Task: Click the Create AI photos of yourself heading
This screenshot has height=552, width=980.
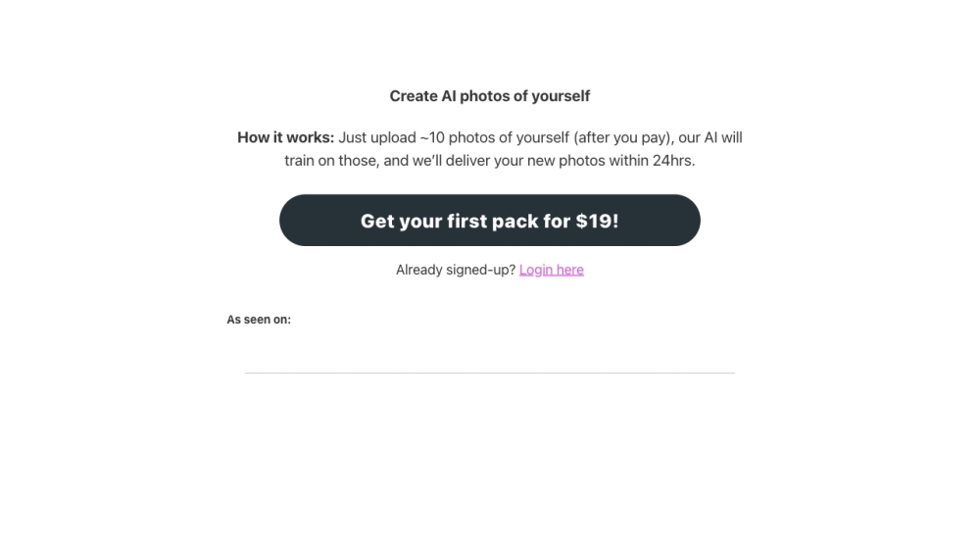Action: tap(489, 96)
